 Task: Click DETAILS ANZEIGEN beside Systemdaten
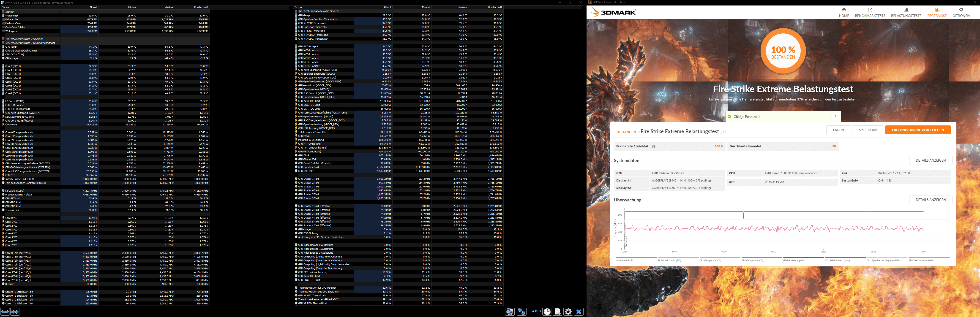pos(931,160)
